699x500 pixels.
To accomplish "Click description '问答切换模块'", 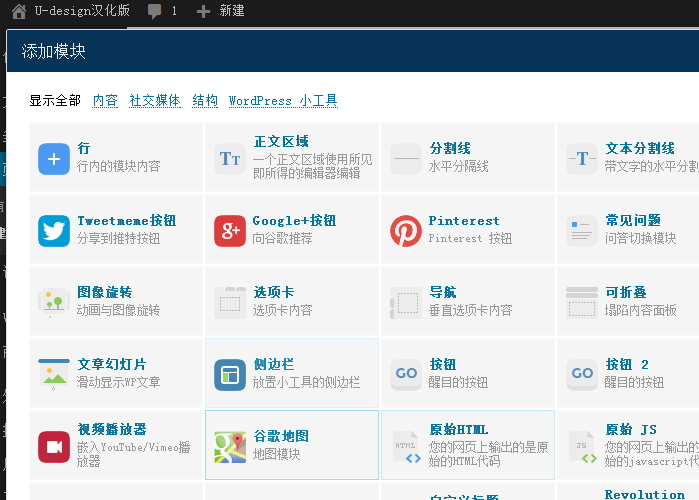I will click(641, 238).
